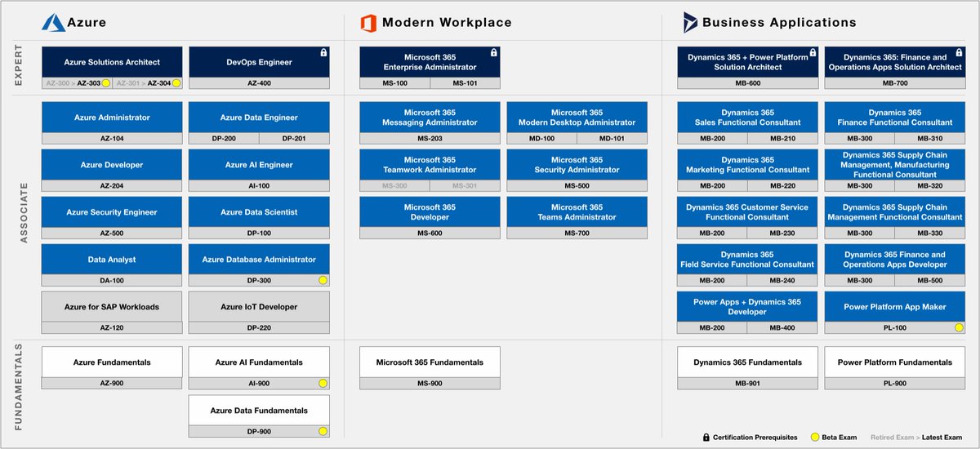The image size is (980, 449).
Task: Click lock on Dynamics 365 + Power Platform Solution Architect
Action: click(812, 52)
